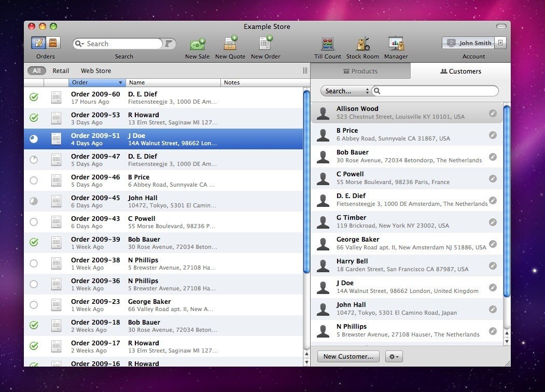This screenshot has width=545, height=392.
Task: Switch to the cash register view icon
Action: (53, 43)
